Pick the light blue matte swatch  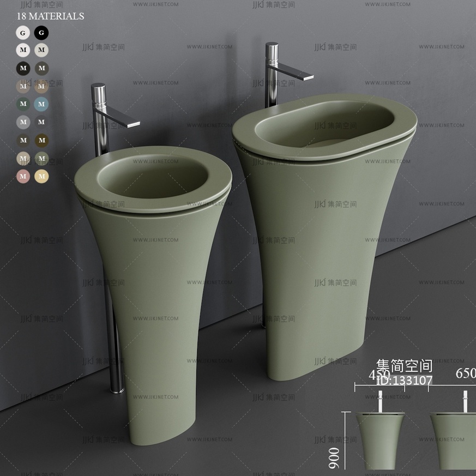(41, 104)
